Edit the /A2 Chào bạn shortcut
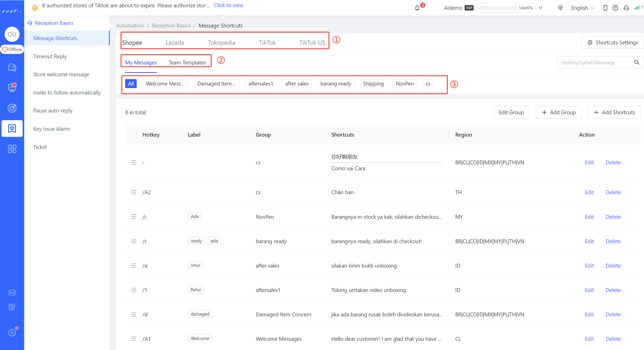The height and width of the screenshot is (350, 644). (x=589, y=192)
